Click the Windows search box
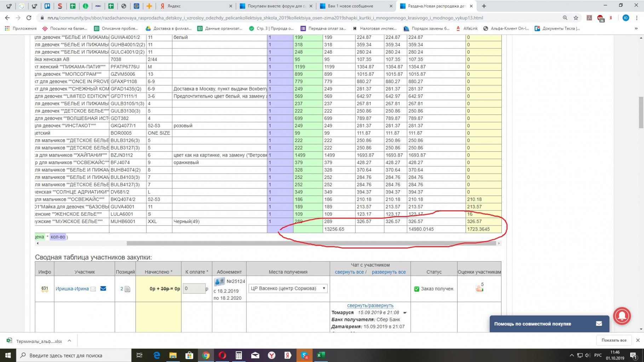644x362 pixels. coord(74,355)
